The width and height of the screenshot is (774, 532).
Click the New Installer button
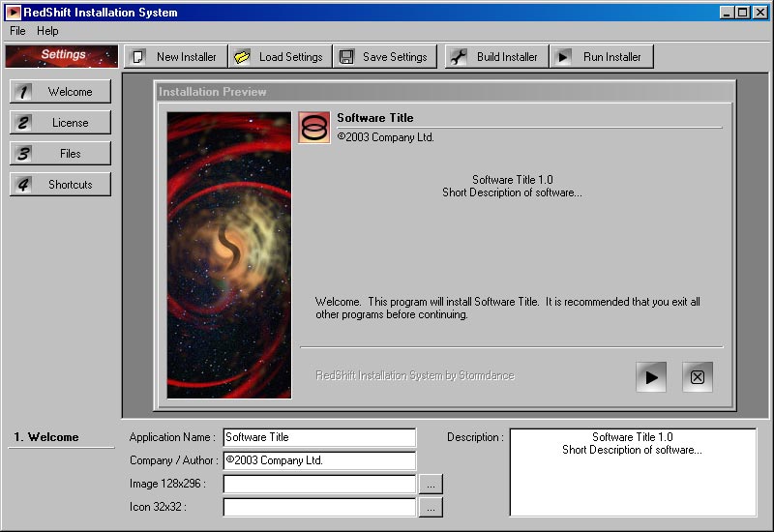coord(176,57)
